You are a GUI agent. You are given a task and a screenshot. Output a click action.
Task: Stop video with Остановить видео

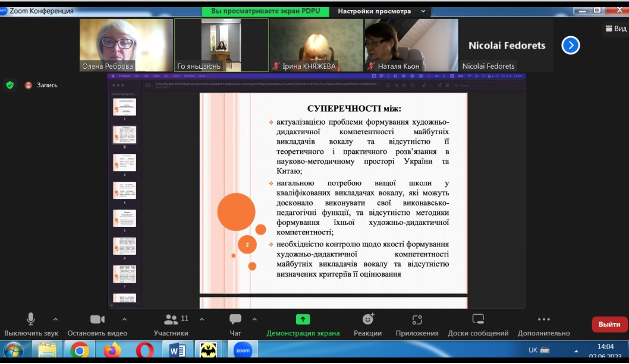[x=97, y=319]
